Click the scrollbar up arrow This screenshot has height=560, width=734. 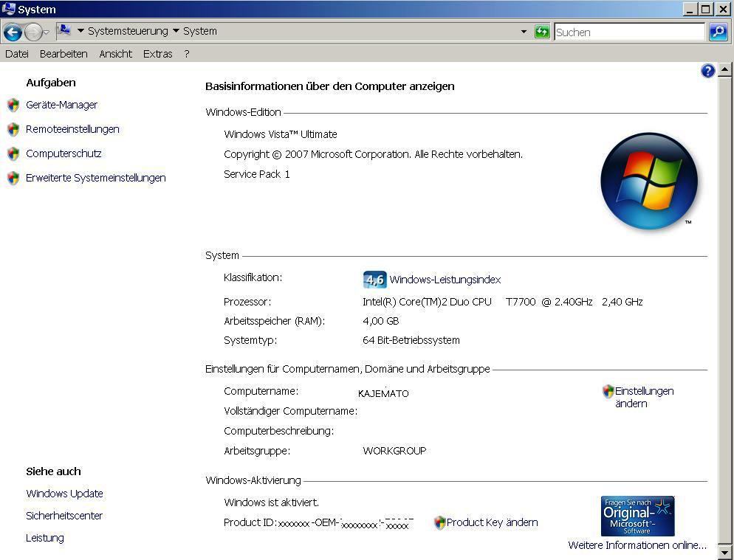point(724,71)
